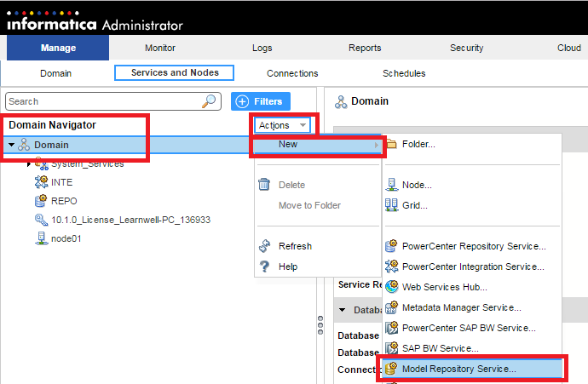This screenshot has height=384, width=588.
Task: Click the panel splitter handle dots
Action: coord(320,326)
